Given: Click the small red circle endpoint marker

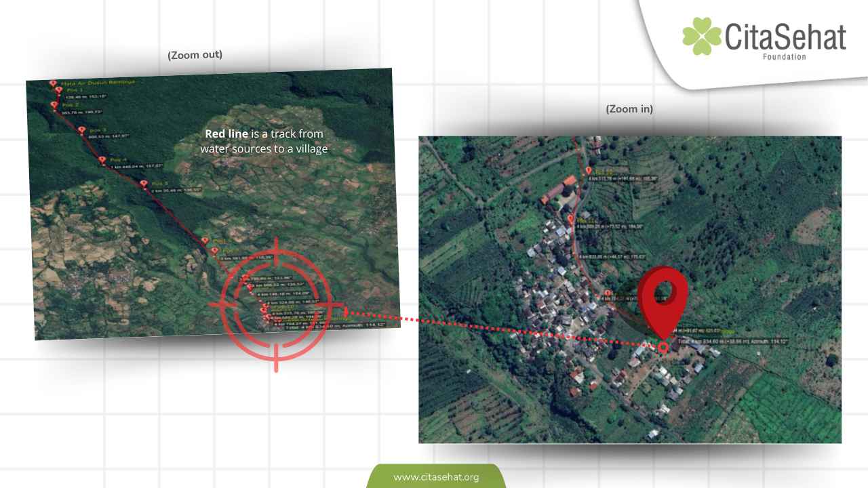Looking at the screenshot, I should (663, 347).
